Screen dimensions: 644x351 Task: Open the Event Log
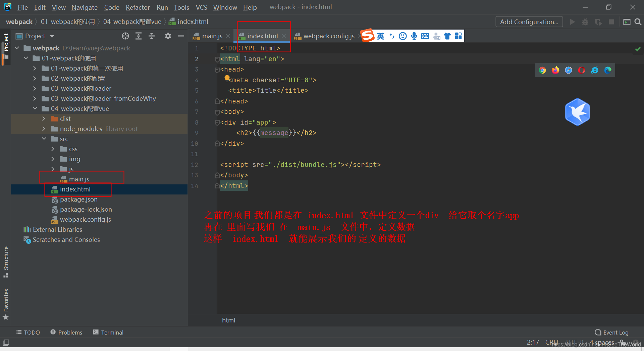(612, 332)
